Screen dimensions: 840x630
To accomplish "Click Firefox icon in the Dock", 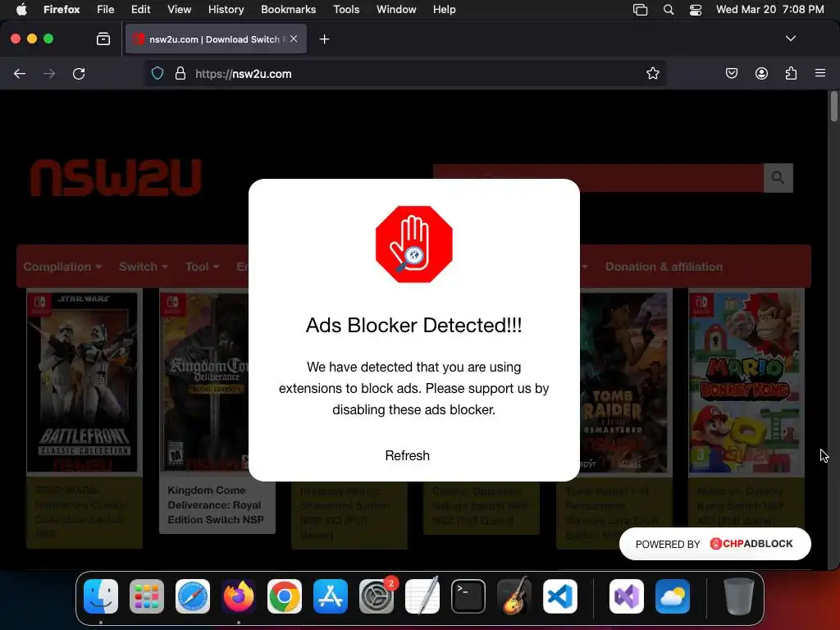I will coord(239,596).
